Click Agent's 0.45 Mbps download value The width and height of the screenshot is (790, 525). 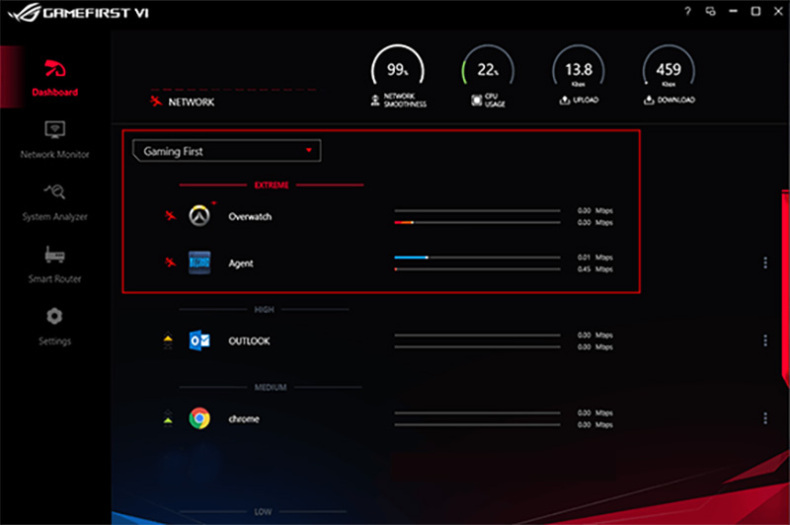tap(595, 269)
